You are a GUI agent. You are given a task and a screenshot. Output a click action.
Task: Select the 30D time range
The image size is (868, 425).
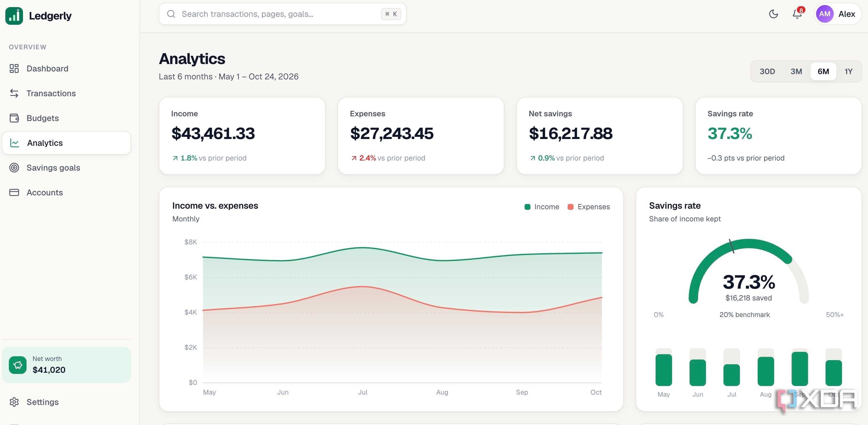click(x=767, y=71)
